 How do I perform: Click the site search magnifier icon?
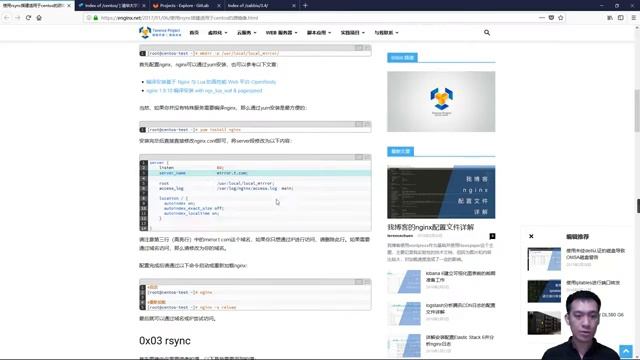click(487, 33)
